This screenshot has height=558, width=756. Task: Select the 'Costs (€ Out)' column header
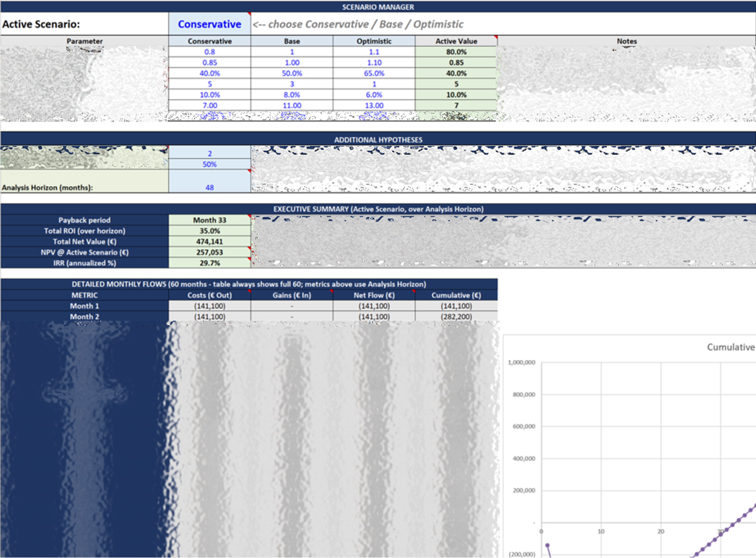click(209, 295)
